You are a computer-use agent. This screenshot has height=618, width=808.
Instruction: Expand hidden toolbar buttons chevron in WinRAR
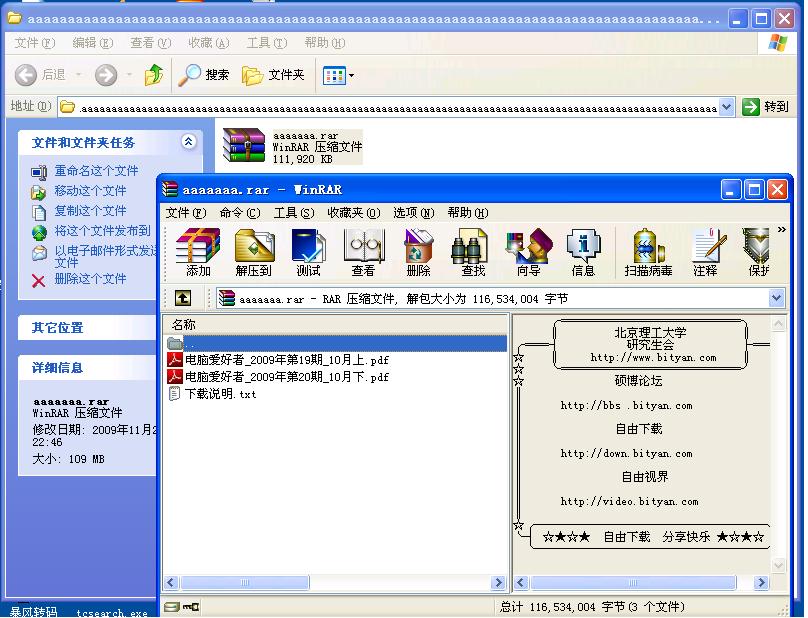tap(782, 229)
